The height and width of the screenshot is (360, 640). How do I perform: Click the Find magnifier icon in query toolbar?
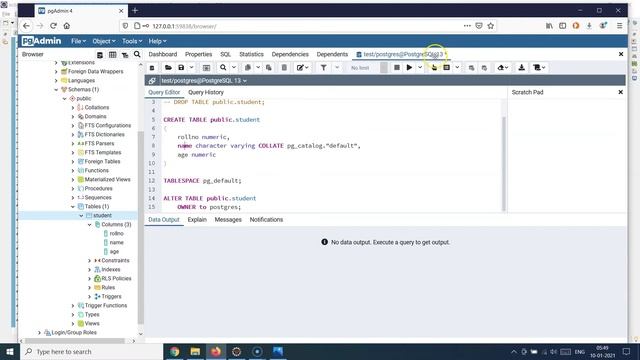coord(223,68)
